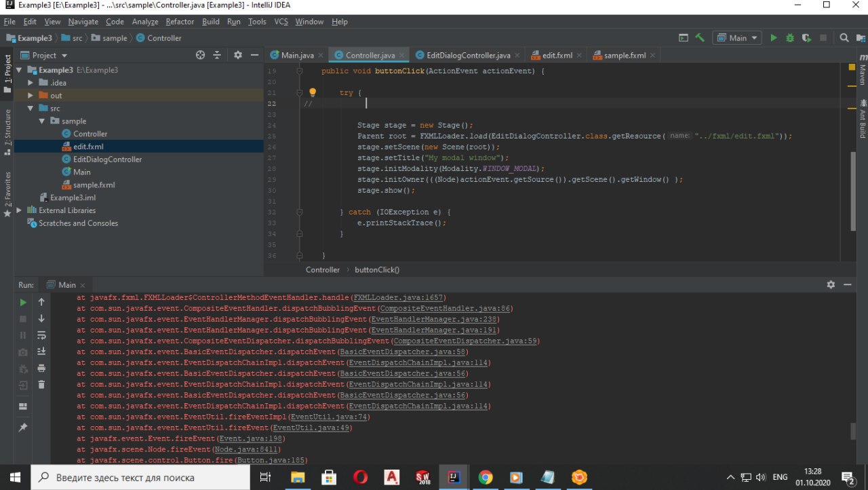
Task: Build project with the hammer icon
Action: pyautogui.click(x=700, y=38)
